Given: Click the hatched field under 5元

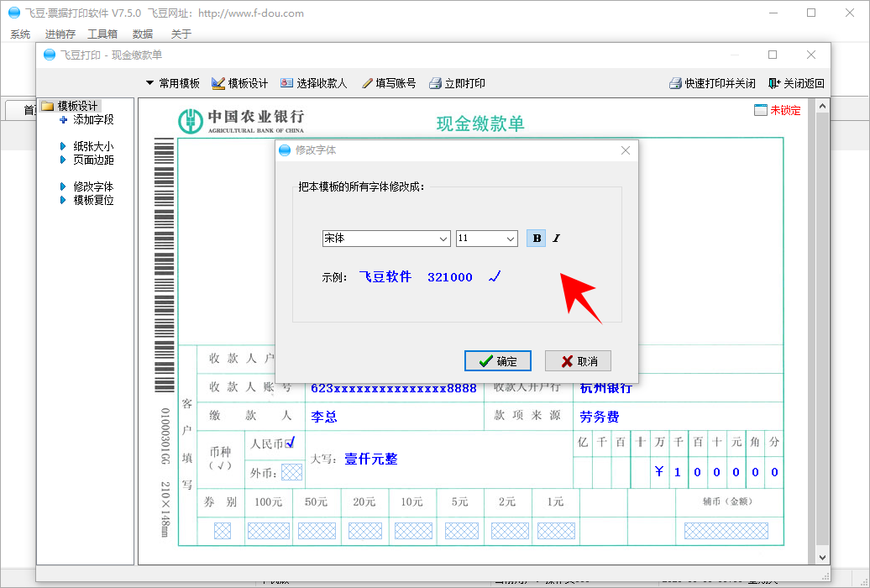Looking at the screenshot, I should [x=462, y=531].
